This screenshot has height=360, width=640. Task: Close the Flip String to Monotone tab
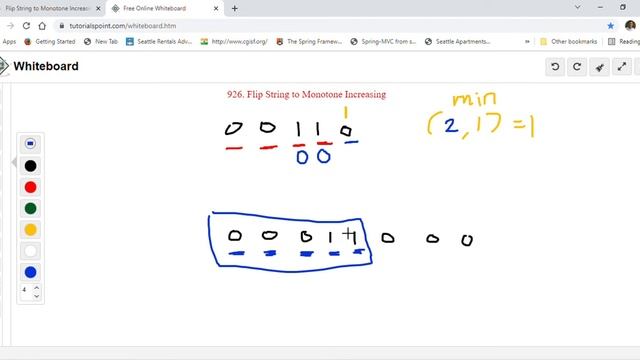pyautogui.click(x=98, y=8)
